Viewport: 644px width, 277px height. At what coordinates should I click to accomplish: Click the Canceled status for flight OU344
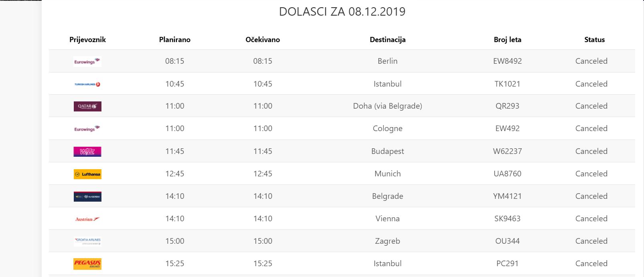591,241
